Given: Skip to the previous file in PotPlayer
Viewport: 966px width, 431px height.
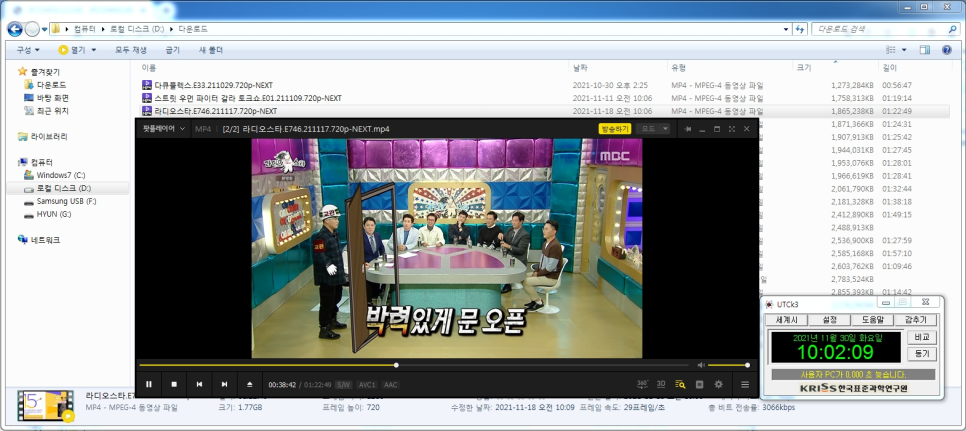Looking at the screenshot, I should coord(200,384).
